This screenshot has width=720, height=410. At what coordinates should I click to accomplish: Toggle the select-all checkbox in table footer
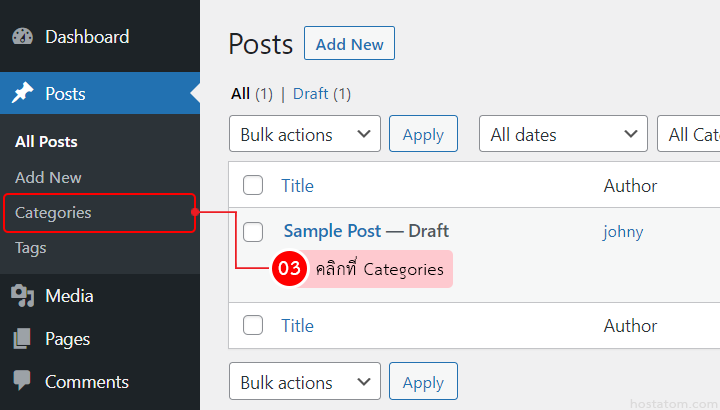coord(253,325)
